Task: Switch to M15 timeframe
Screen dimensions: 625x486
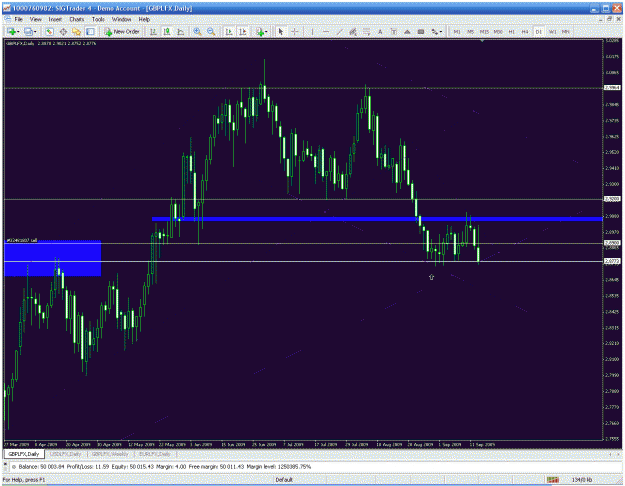Action: 484,32
